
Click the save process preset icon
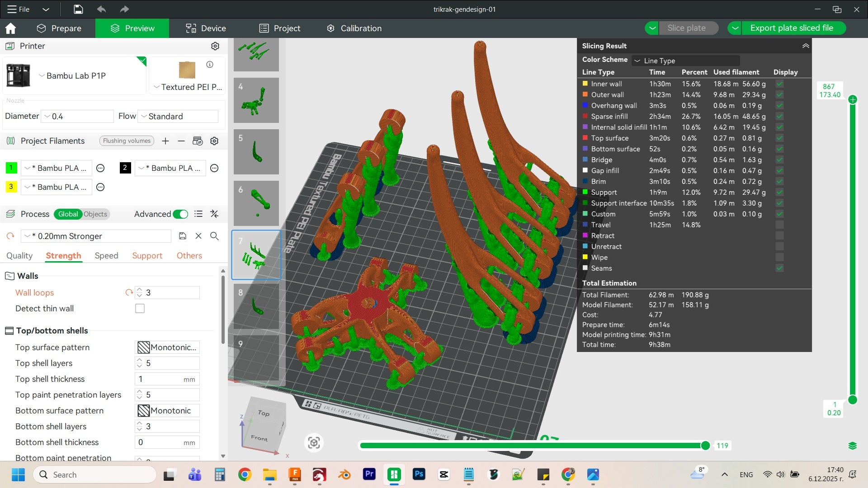tap(182, 236)
